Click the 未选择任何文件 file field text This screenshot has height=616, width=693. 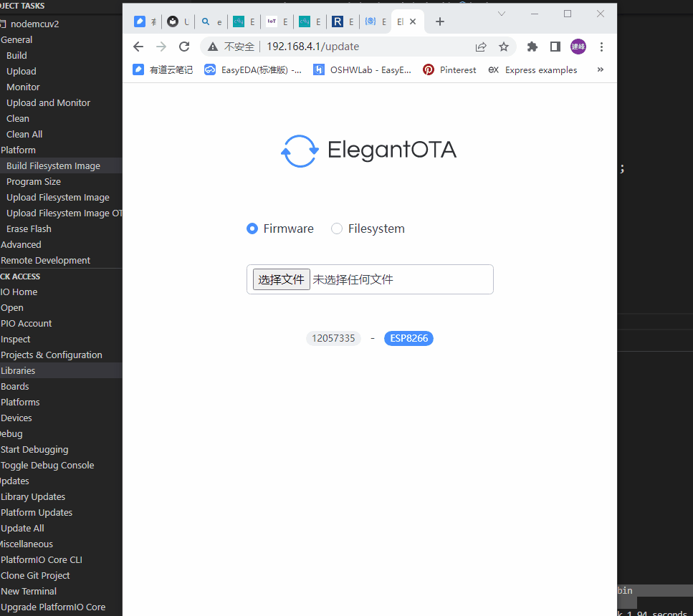click(353, 279)
